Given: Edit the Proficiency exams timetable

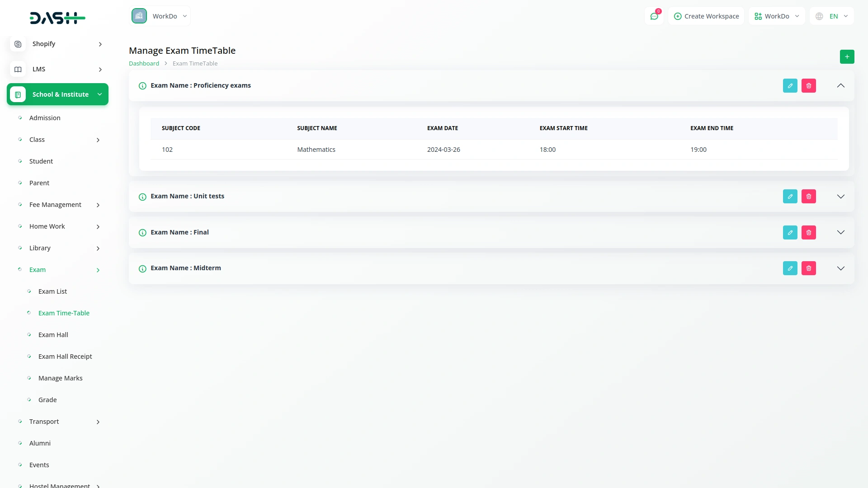Looking at the screenshot, I should [x=790, y=86].
